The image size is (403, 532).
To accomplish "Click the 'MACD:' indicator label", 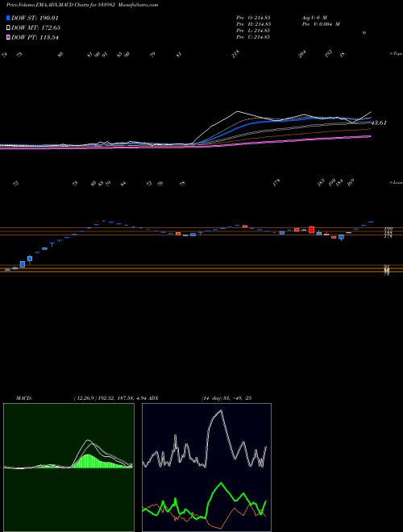I will 24,398.
